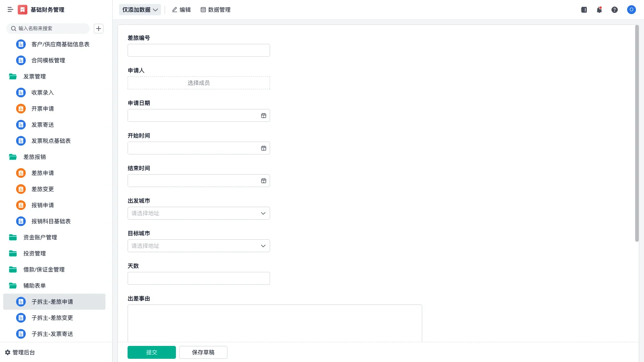Switch to the 数据管理 tab

tap(215, 10)
